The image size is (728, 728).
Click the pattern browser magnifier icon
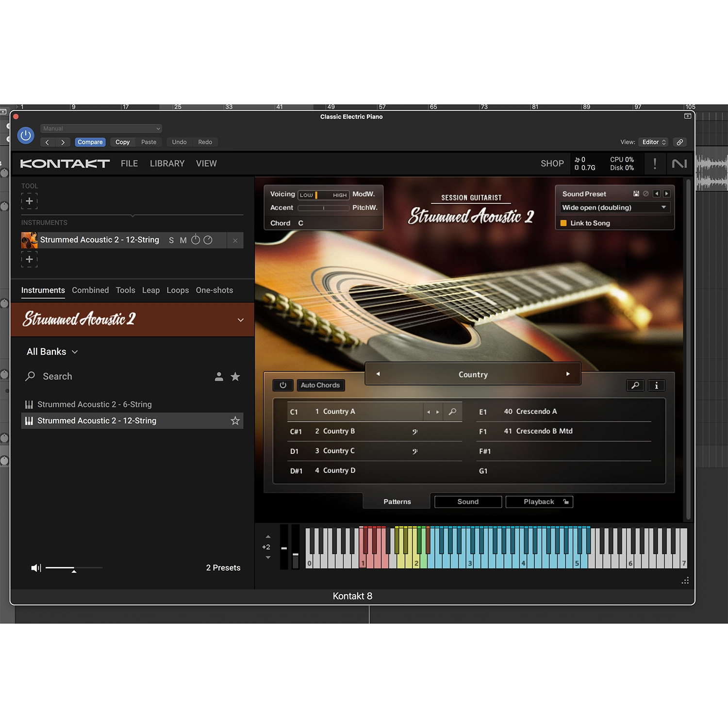[635, 385]
